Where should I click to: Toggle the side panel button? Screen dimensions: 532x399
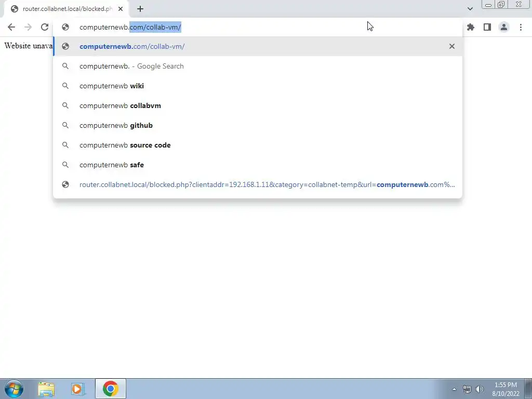[x=487, y=27]
